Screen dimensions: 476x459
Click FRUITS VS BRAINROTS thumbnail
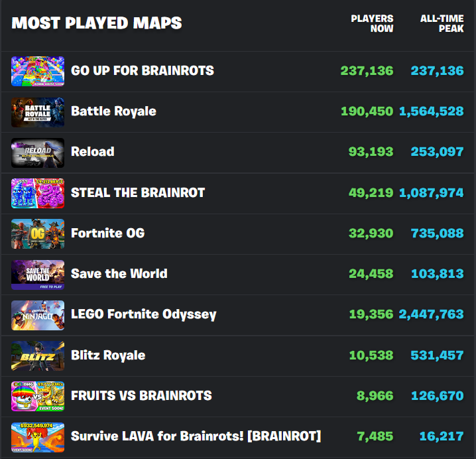(x=38, y=397)
